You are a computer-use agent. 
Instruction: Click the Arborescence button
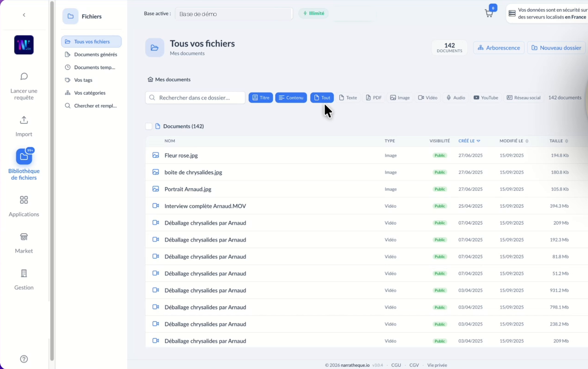[499, 48]
